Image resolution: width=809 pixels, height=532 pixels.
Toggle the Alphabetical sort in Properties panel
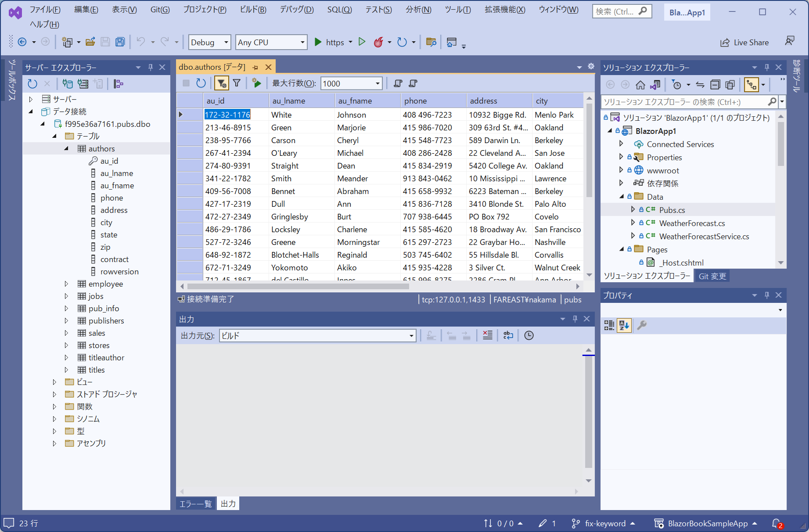(624, 325)
